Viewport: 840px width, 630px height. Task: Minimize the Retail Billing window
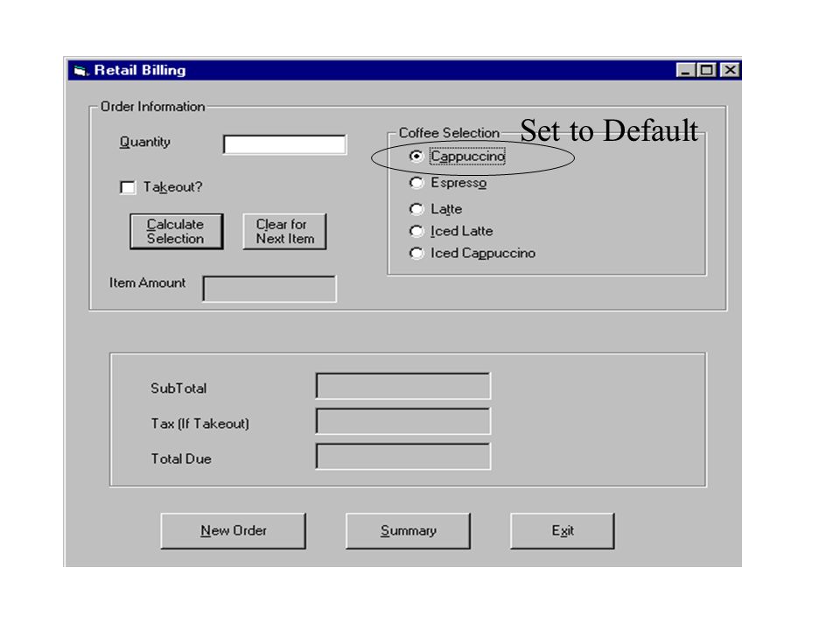[x=685, y=70]
